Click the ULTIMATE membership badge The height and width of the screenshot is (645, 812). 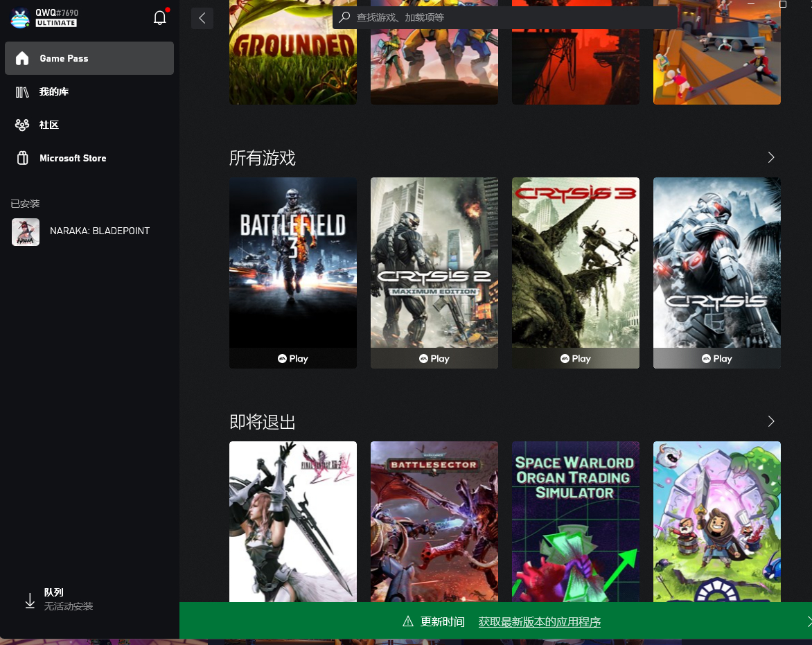click(x=56, y=23)
